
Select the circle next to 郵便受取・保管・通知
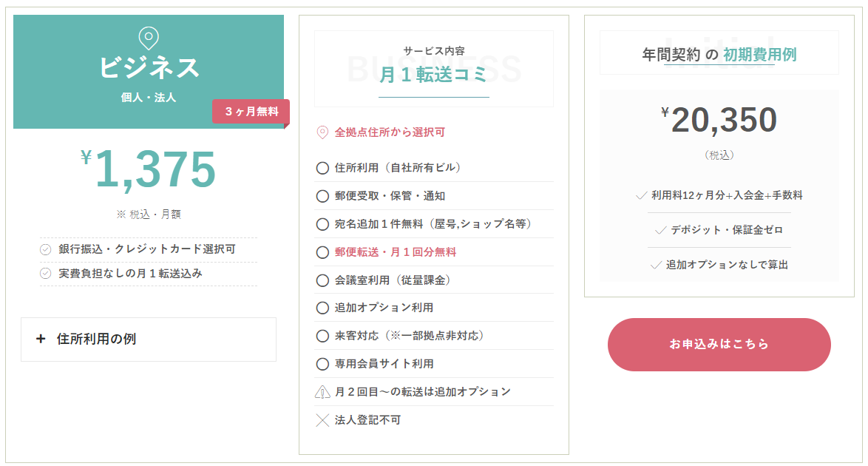(322, 196)
